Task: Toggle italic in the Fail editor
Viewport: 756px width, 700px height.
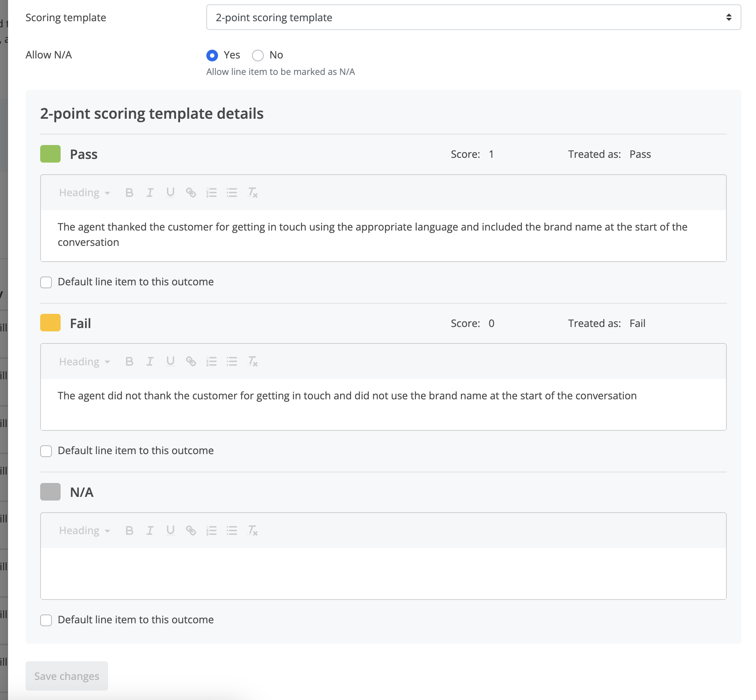Action: click(150, 361)
